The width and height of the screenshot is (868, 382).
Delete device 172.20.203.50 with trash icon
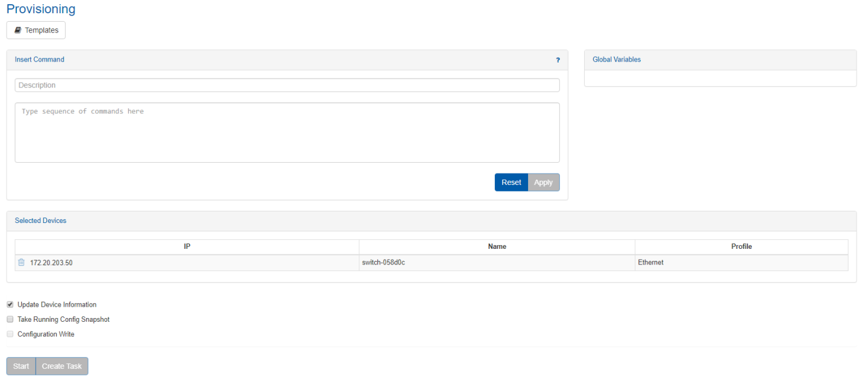point(22,263)
